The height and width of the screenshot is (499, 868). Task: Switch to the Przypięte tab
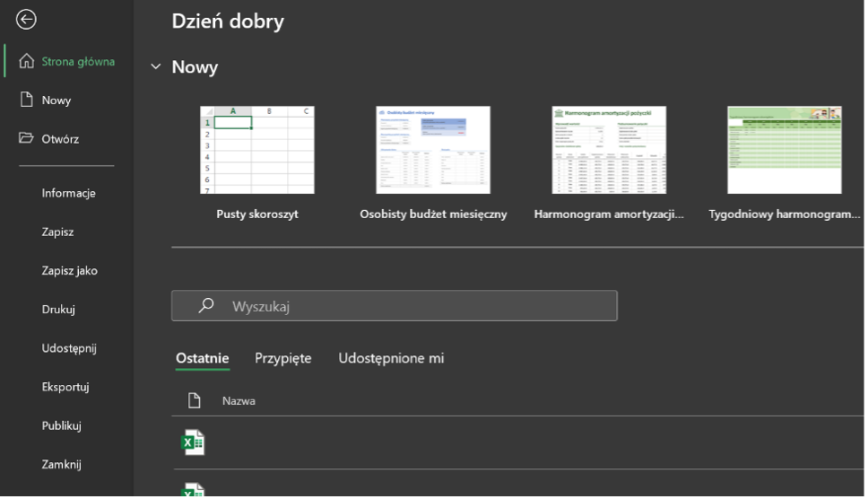[x=282, y=358]
